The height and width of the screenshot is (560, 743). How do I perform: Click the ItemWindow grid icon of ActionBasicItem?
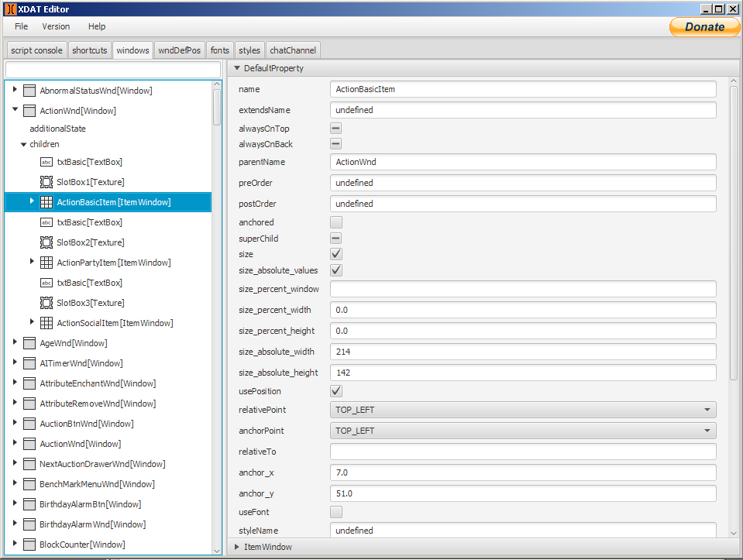click(x=46, y=201)
